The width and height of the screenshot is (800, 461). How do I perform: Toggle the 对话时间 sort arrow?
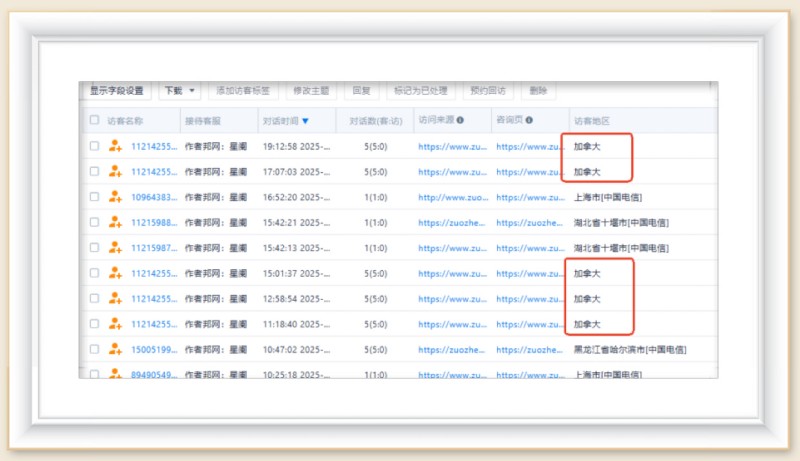coord(305,121)
